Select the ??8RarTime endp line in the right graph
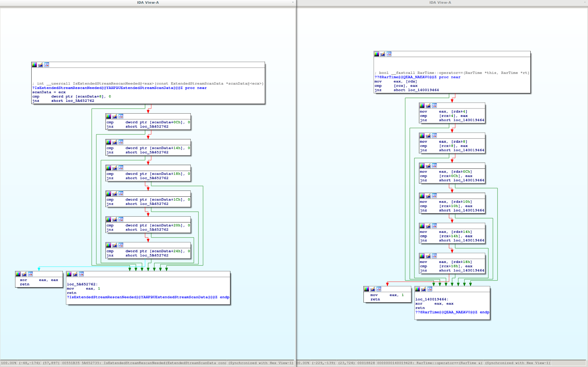Image resolution: width=588 pixels, height=367 pixels. [452, 312]
